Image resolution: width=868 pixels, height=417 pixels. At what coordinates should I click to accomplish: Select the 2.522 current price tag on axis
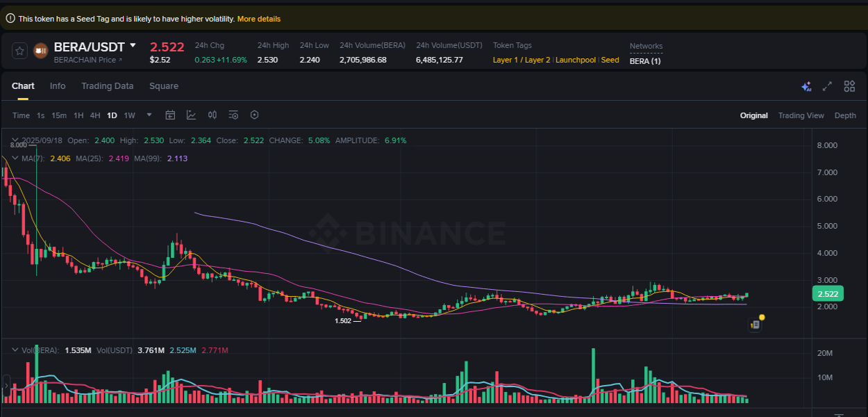(828, 293)
